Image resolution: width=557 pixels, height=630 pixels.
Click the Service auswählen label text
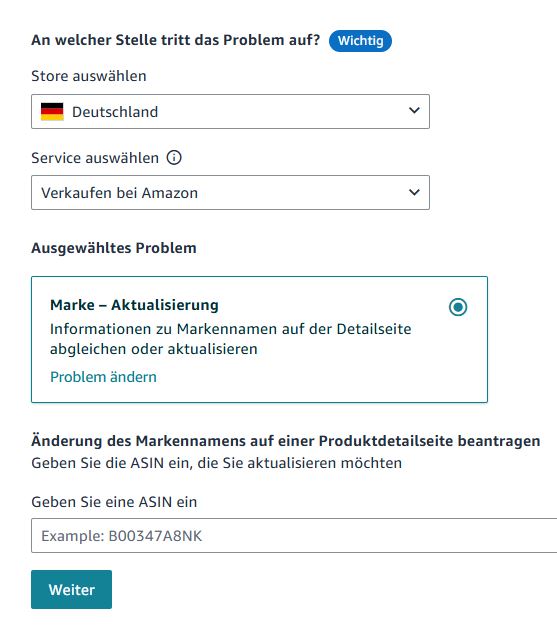pos(95,158)
